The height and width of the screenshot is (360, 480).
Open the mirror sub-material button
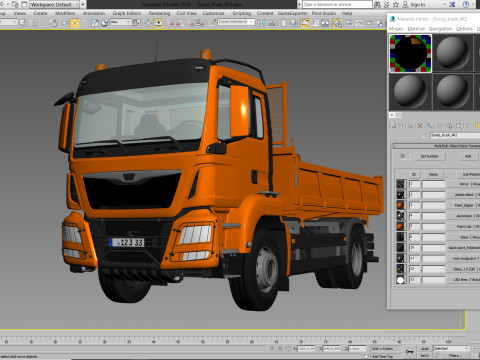click(x=463, y=184)
